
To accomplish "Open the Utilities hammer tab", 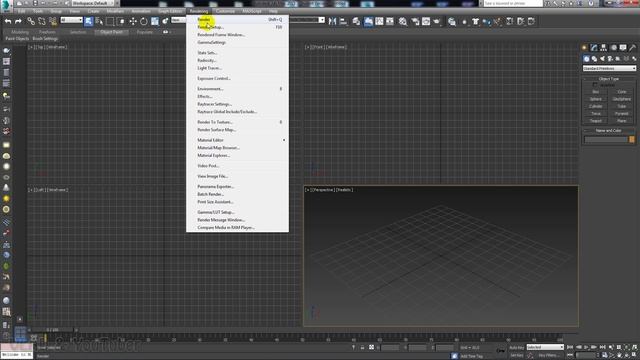I will 633,48.
